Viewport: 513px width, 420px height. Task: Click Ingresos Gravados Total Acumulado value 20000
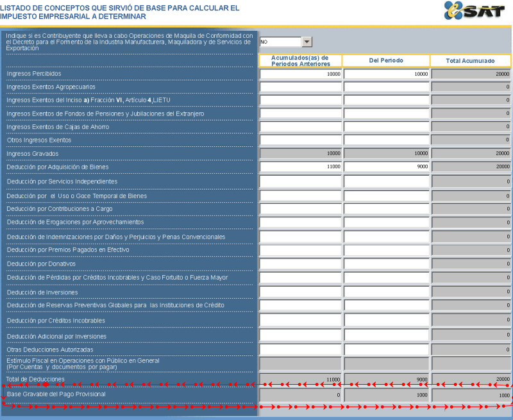point(471,153)
